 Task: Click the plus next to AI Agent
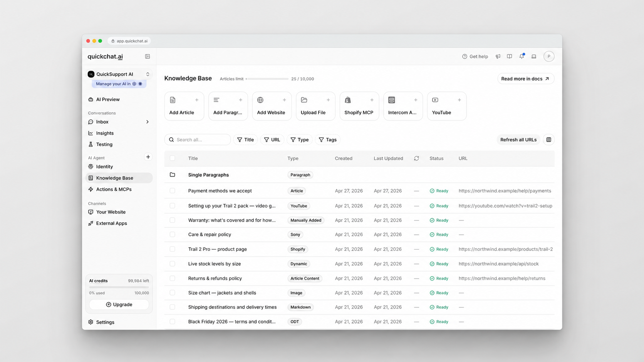148,157
